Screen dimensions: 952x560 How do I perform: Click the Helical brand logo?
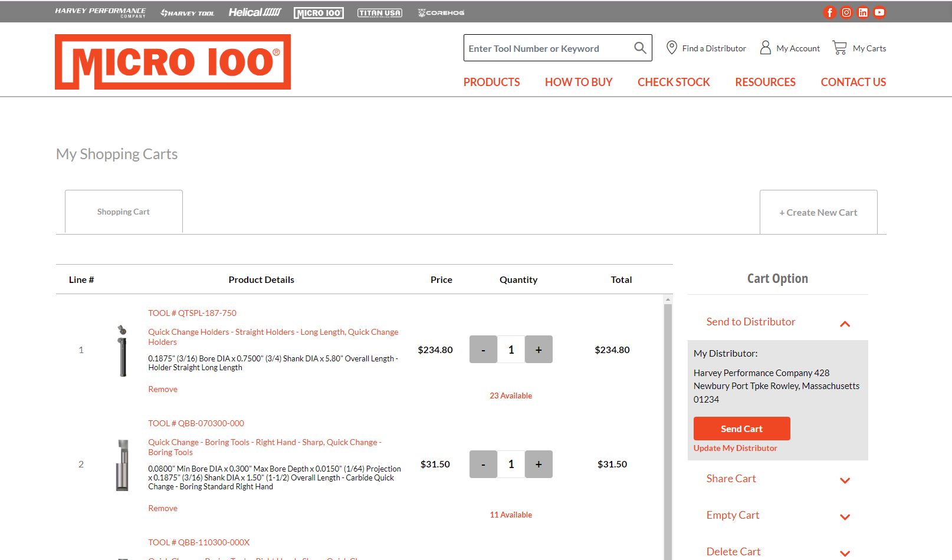tap(255, 12)
